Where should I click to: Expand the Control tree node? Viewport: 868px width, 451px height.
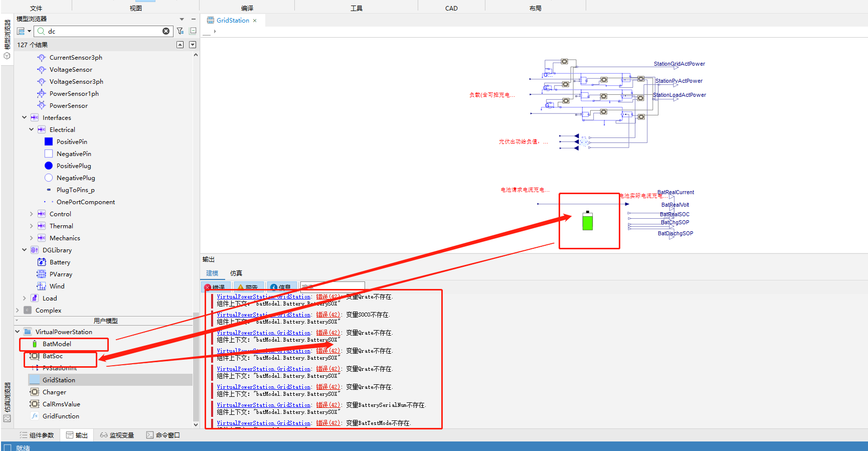[31, 214]
